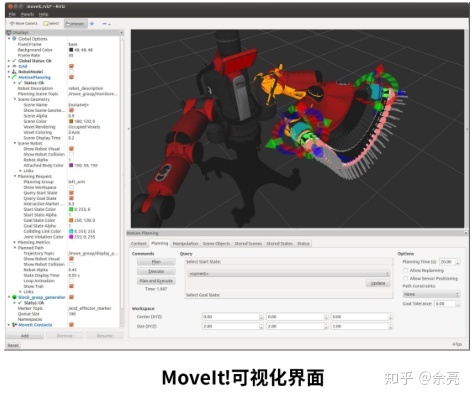Click the Reset button
The width and height of the screenshot is (472, 398).
point(13,345)
